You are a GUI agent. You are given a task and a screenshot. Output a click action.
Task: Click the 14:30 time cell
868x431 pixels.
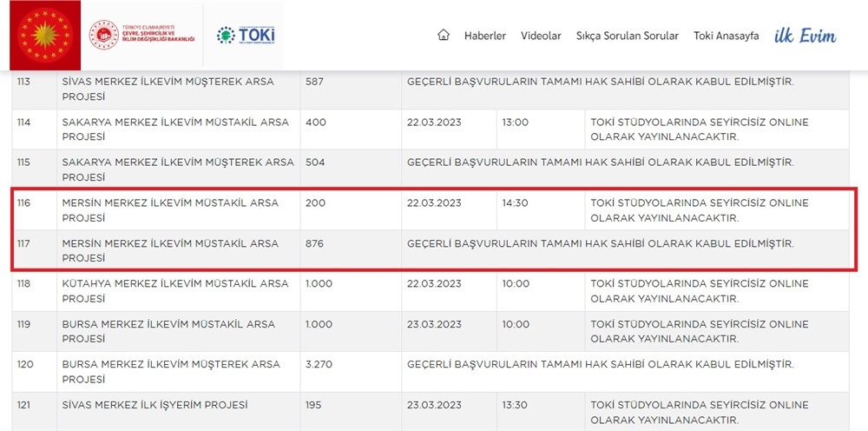point(515,203)
